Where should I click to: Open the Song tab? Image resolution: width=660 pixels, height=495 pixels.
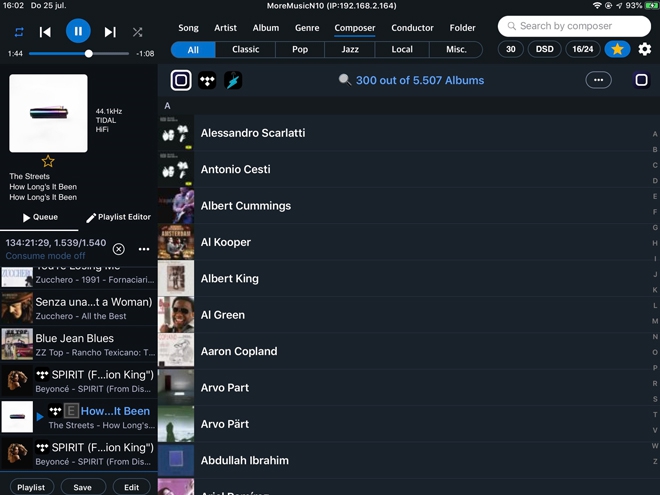pos(188,28)
